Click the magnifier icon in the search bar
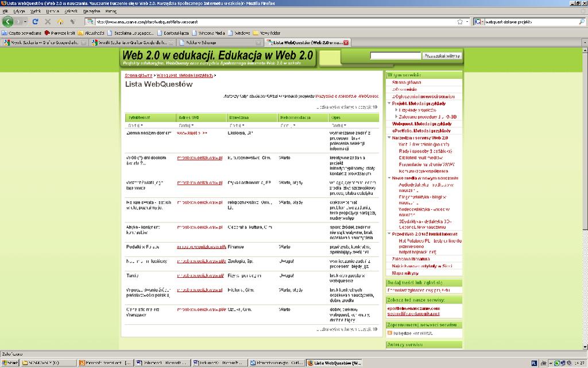 click(582, 22)
